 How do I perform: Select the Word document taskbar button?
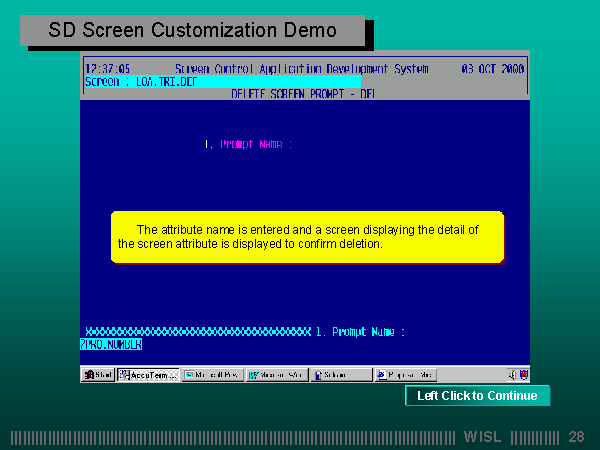(277, 375)
